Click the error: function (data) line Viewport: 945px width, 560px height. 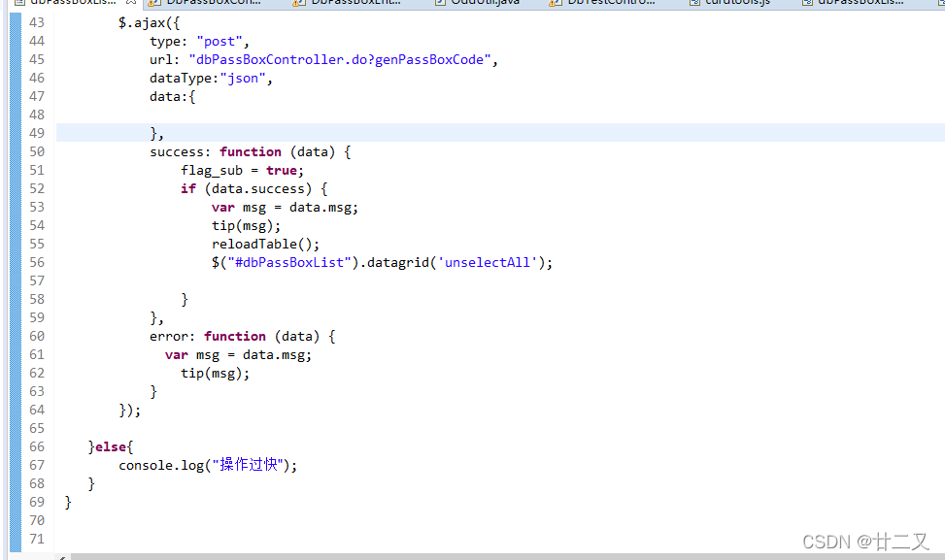(x=242, y=336)
